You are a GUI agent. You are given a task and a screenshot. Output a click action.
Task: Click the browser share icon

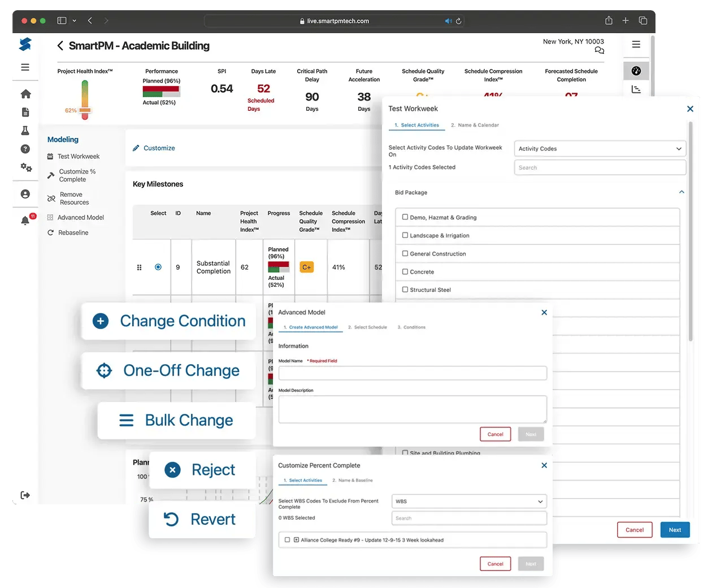[609, 21]
